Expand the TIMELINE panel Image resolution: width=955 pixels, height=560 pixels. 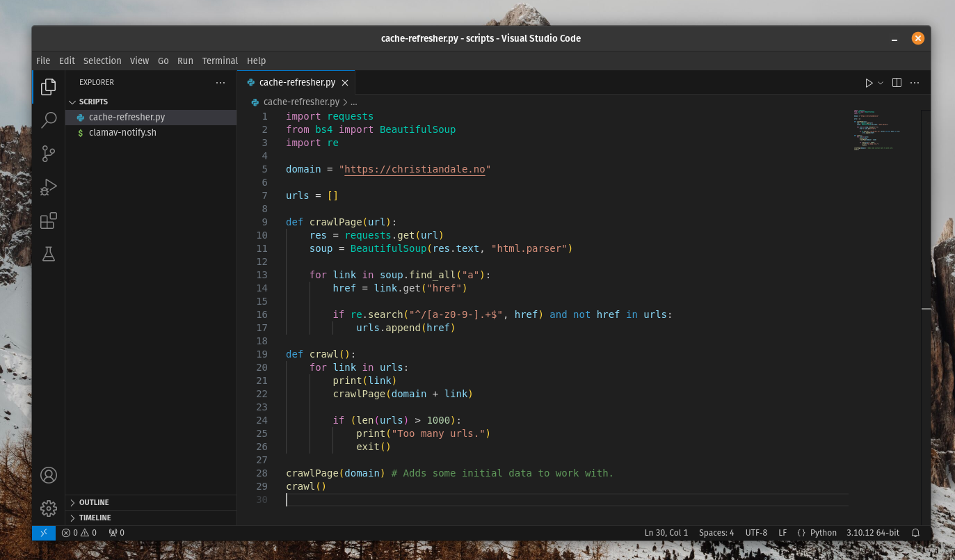point(95,518)
